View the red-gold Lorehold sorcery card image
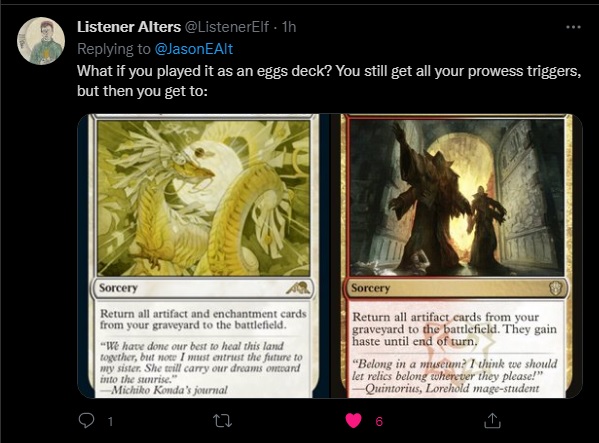 click(x=455, y=256)
